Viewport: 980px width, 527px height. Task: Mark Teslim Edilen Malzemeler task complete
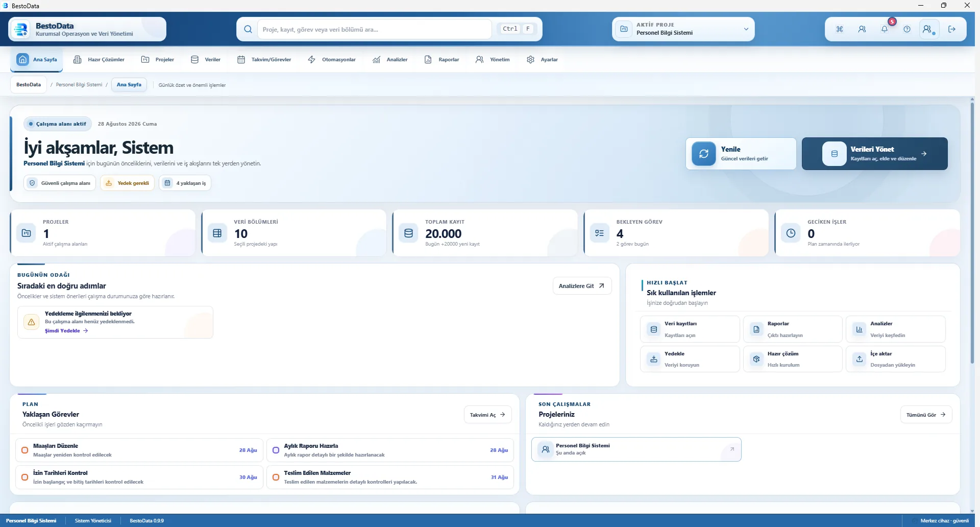coord(276,477)
